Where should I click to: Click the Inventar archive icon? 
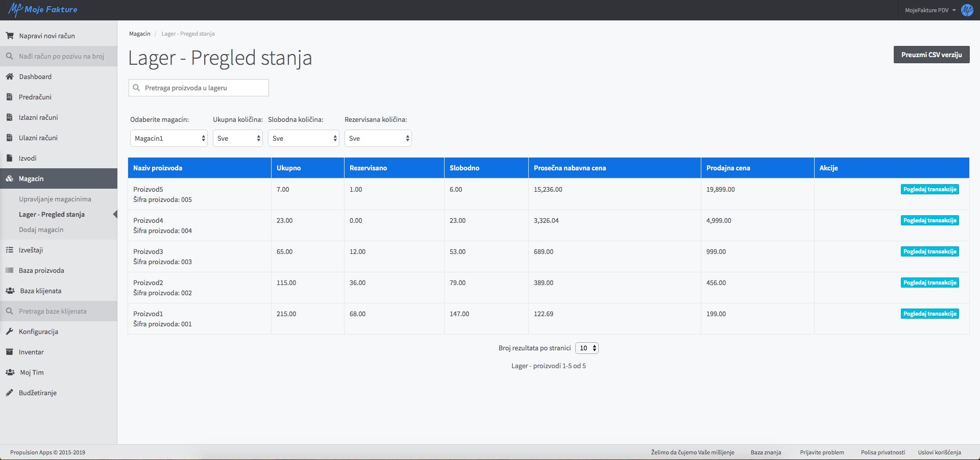tap(9, 352)
